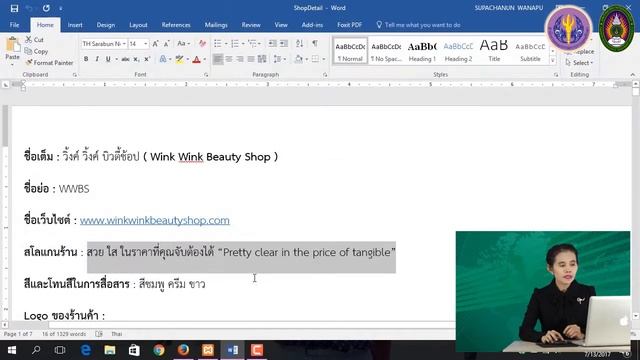
Task: Apply text effects and typography
Action: pos(163,60)
